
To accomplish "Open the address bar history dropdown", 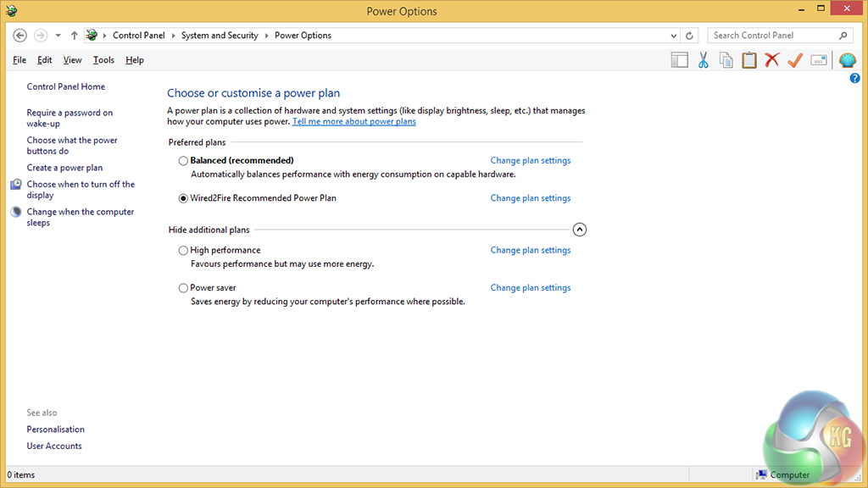I will pos(674,36).
